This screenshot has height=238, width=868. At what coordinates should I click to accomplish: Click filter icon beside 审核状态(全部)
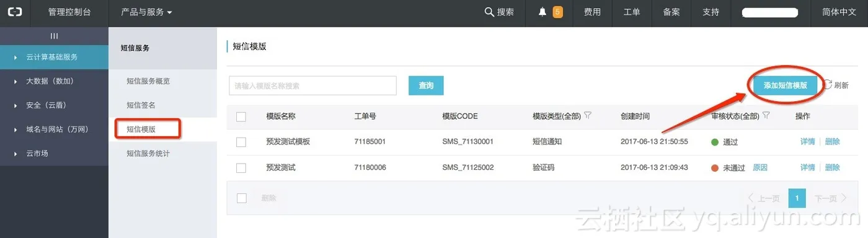pyautogui.click(x=766, y=115)
